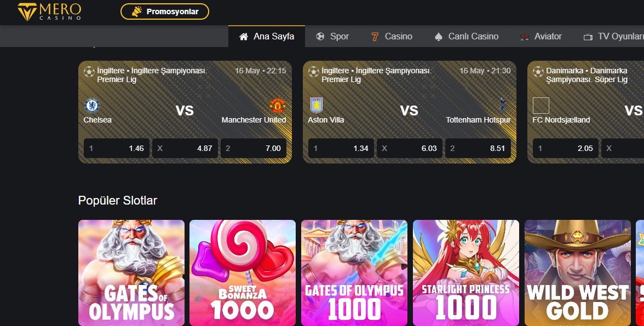Switch to the Casino tab
The image size is (644, 326).
pyautogui.click(x=392, y=37)
